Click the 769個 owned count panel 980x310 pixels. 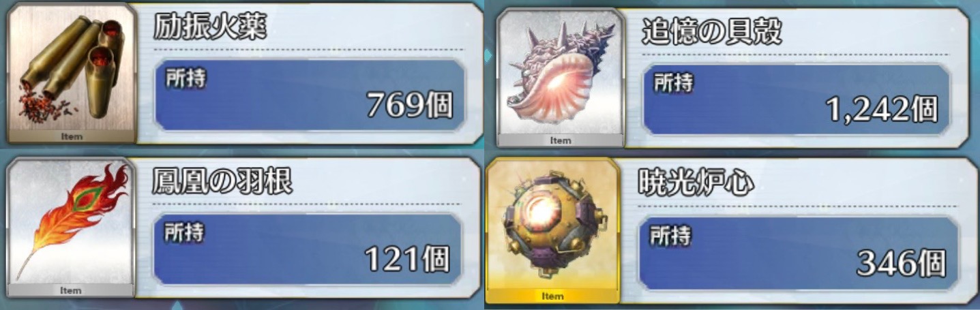(310, 95)
